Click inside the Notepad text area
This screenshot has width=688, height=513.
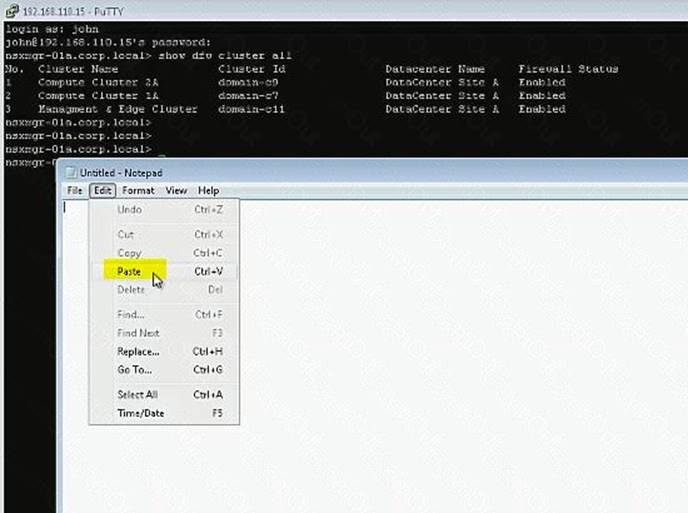point(450,350)
